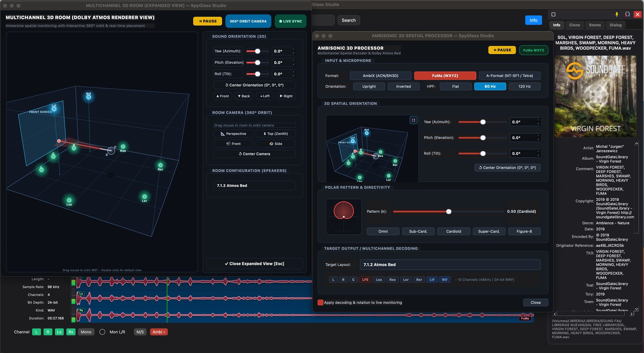Click the Pattern (k) slider handle

click(449, 212)
